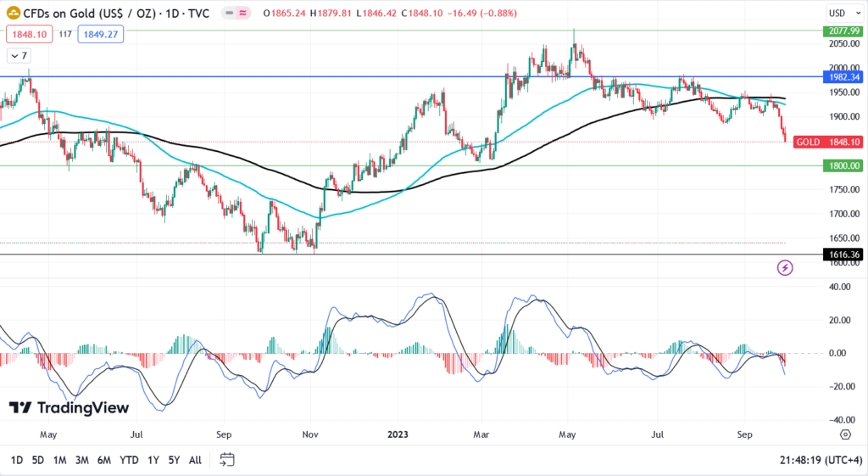868x476 pixels.
Task: Click the high value H1879.81
Action: [x=331, y=13]
